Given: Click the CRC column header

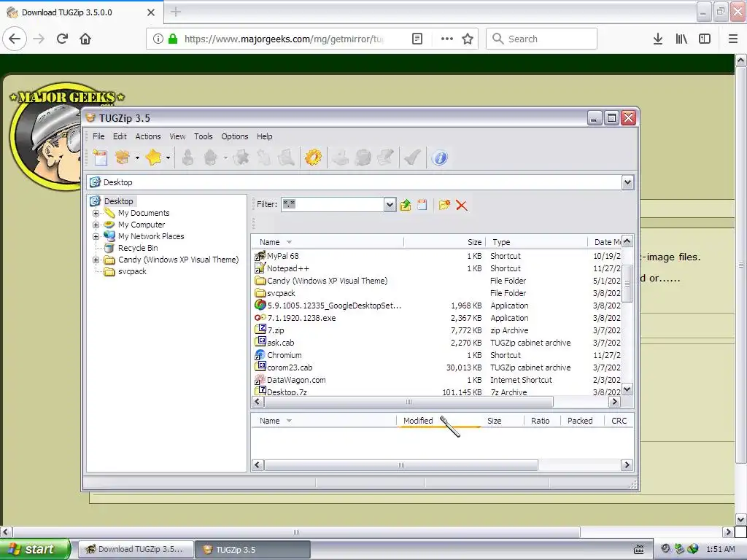Looking at the screenshot, I should [619, 421].
